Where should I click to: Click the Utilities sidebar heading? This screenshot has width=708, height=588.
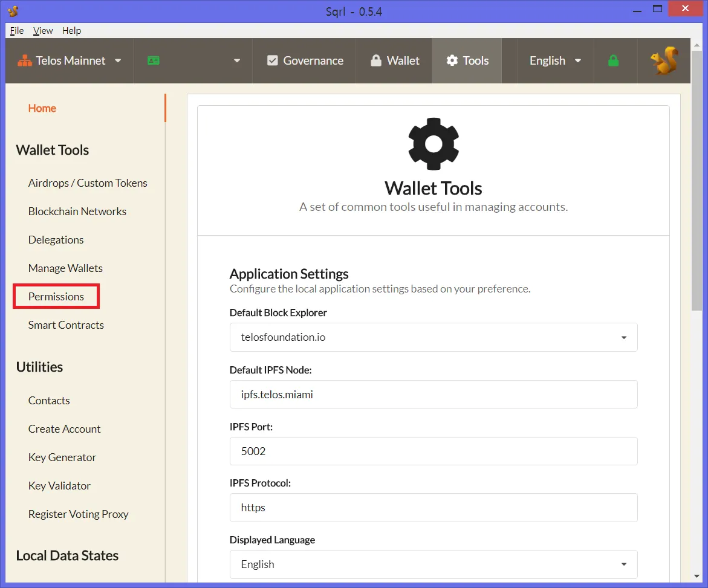point(39,367)
